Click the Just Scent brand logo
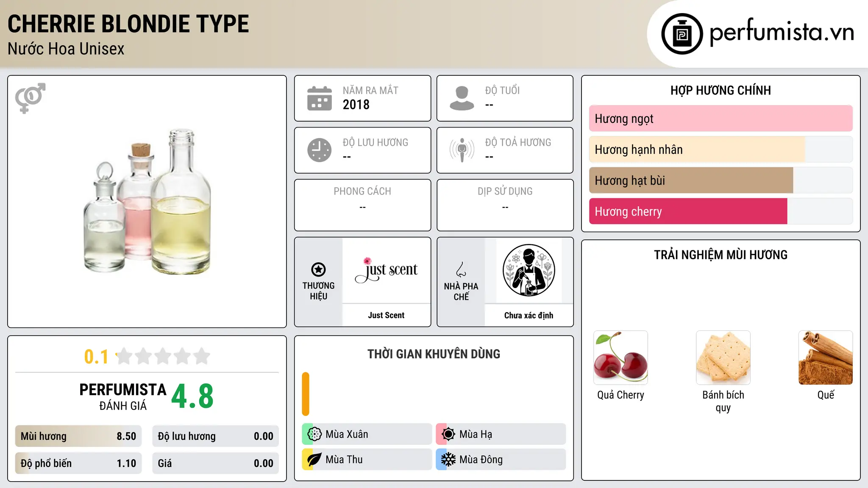Image resolution: width=868 pixels, height=488 pixels. pos(386,270)
